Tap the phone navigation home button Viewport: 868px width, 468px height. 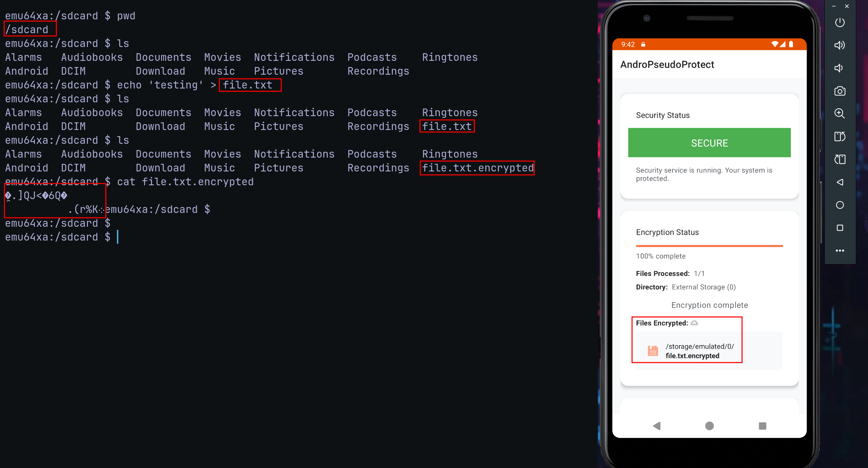point(709,426)
